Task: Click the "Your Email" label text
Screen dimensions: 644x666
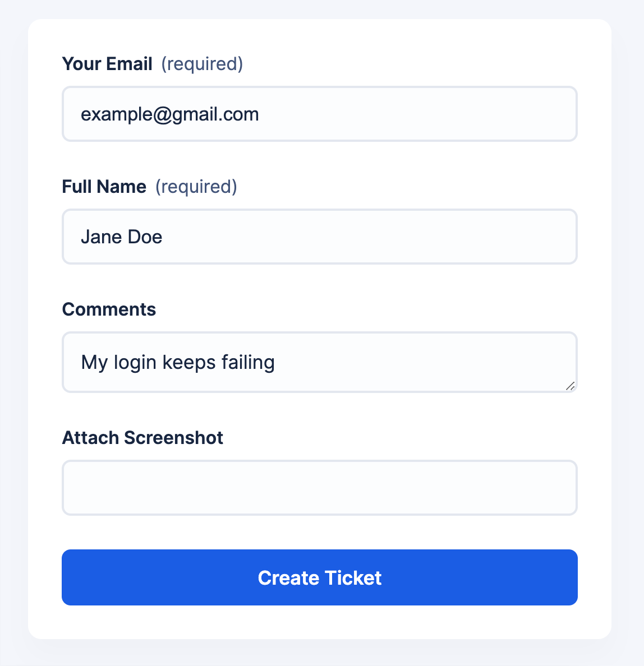Action: [x=107, y=64]
